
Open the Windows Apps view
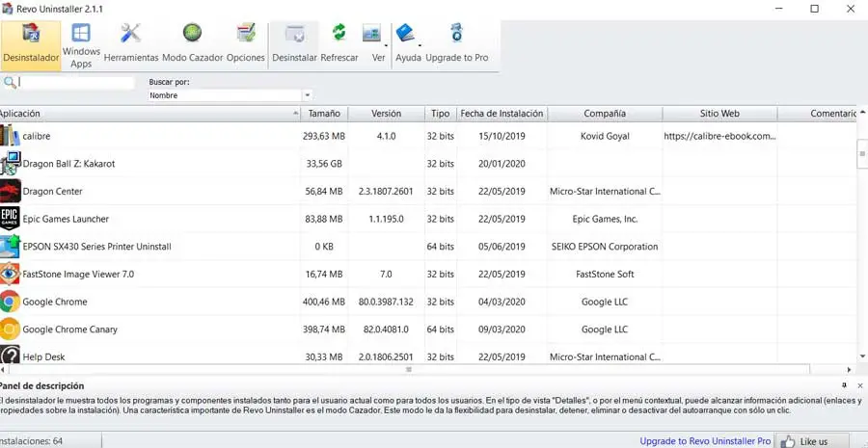pos(81,46)
